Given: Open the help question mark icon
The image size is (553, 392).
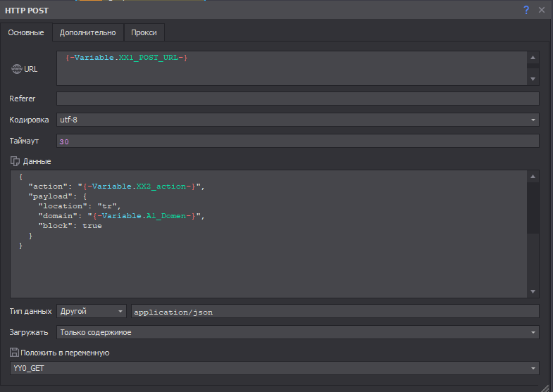Looking at the screenshot, I should pos(526,10).
